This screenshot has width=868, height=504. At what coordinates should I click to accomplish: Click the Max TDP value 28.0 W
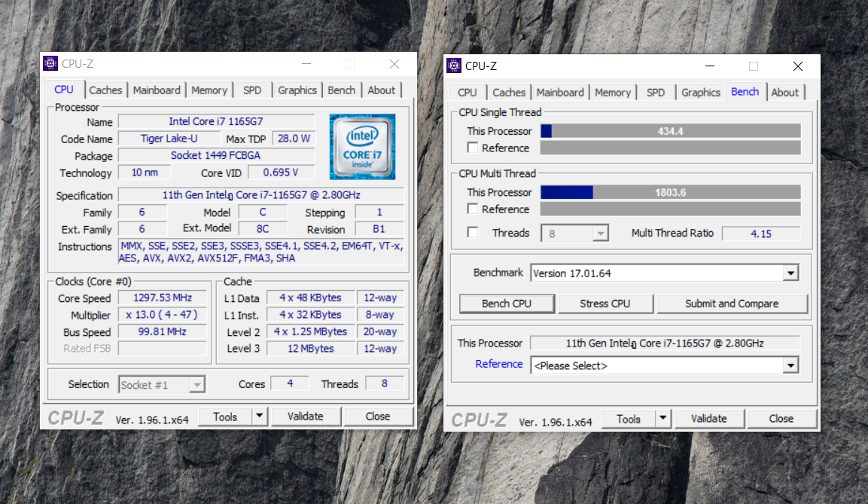coord(294,139)
